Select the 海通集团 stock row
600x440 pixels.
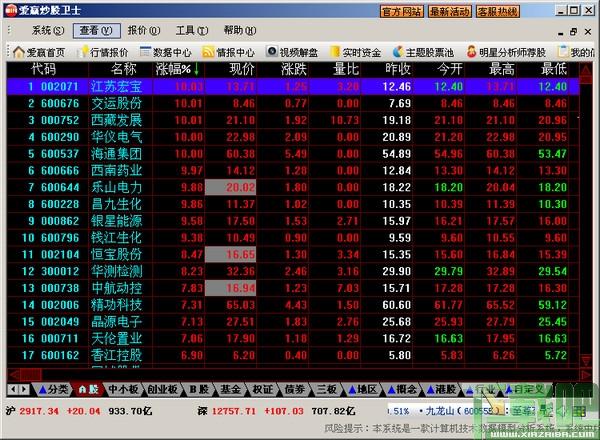pyautogui.click(x=293, y=154)
